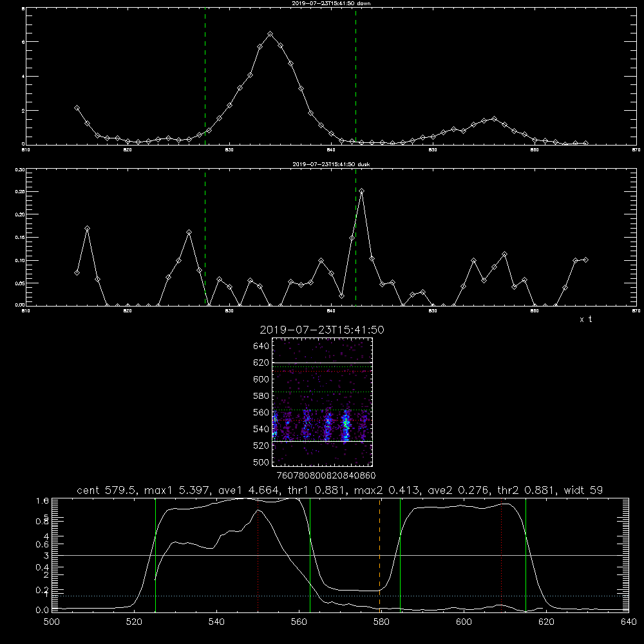
Task: Click the dusk plot title '2019-07-23T15:41:50 dusk'
Action: click(331, 164)
